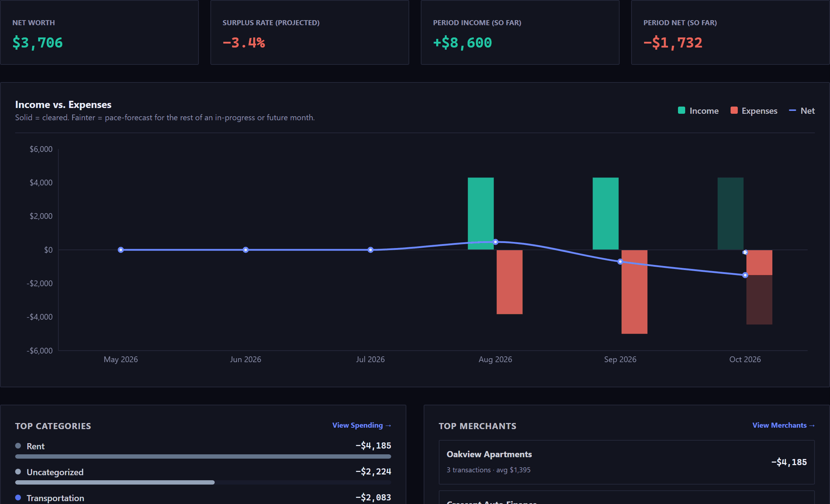Click the Income vs. Expenses heading

[x=63, y=104]
